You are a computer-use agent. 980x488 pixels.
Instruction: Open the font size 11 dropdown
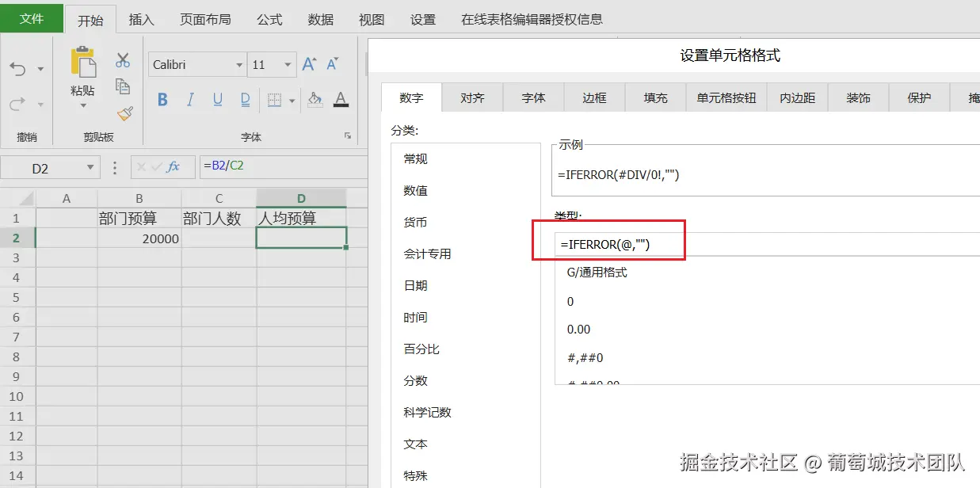click(290, 65)
